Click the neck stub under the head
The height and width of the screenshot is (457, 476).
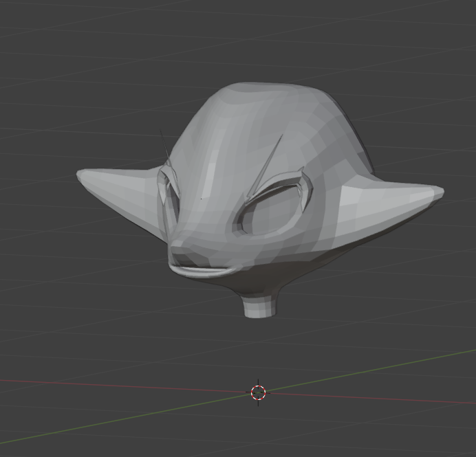pos(260,307)
